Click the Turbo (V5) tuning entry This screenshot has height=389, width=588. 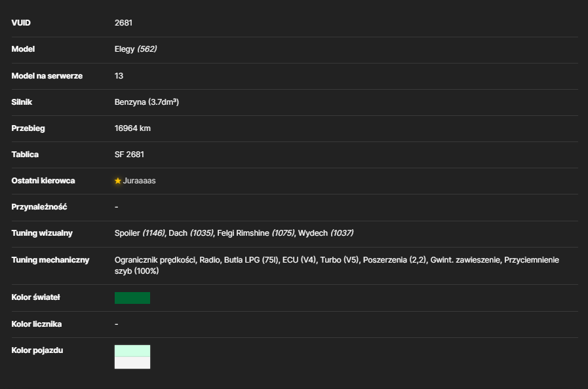click(340, 260)
